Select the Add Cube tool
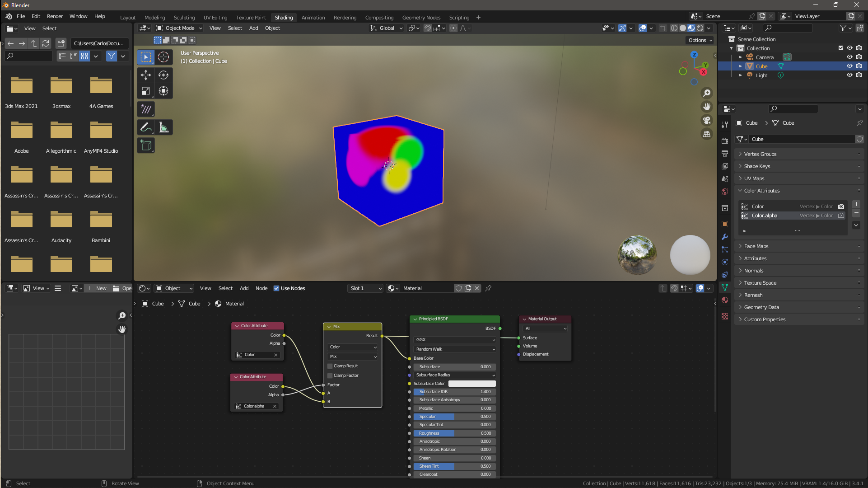 (x=146, y=145)
